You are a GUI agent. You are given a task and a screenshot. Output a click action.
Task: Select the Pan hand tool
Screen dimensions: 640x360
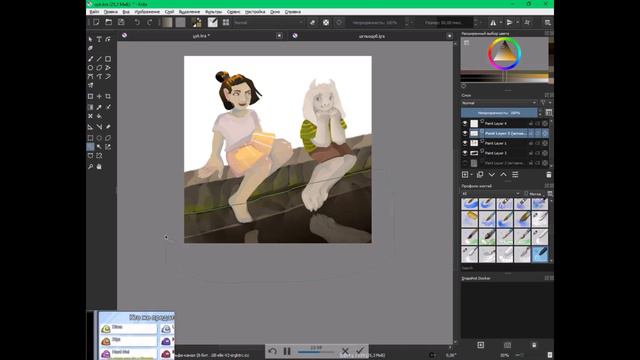point(99,167)
